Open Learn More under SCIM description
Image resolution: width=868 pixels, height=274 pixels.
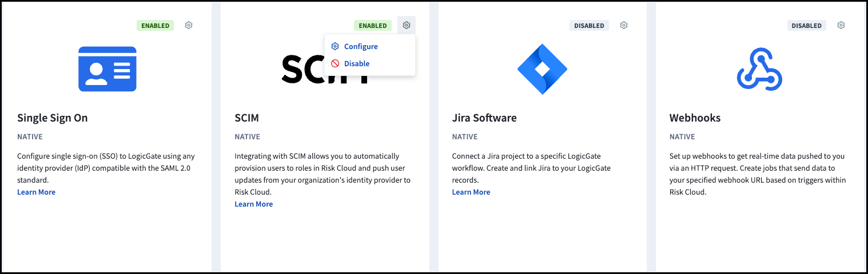click(253, 204)
